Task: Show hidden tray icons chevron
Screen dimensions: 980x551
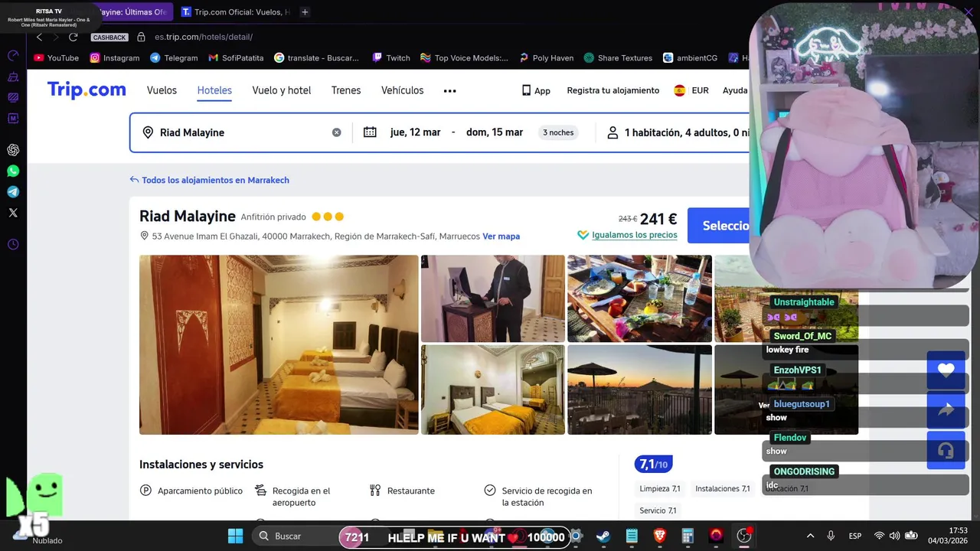Action: click(810, 536)
